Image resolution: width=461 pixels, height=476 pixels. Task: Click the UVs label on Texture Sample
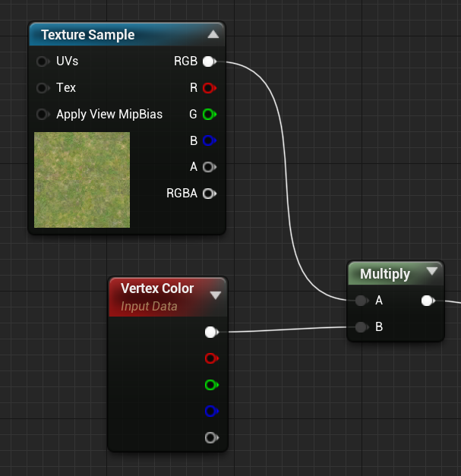click(67, 61)
